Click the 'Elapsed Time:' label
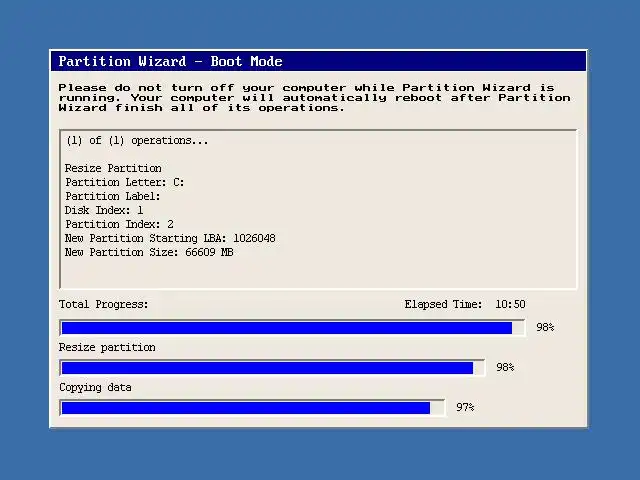 click(443, 304)
